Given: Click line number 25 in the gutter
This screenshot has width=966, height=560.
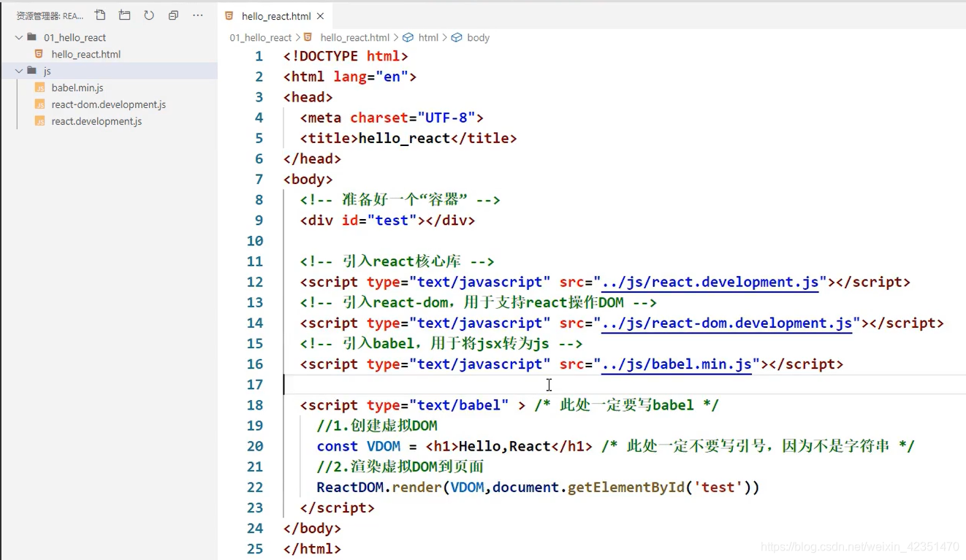Looking at the screenshot, I should [254, 549].
